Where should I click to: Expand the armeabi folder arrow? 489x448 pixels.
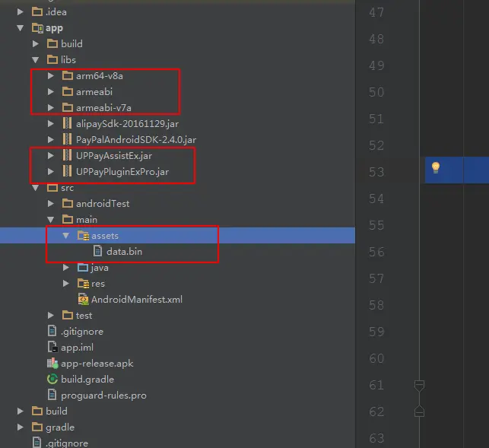pos(50,92)
